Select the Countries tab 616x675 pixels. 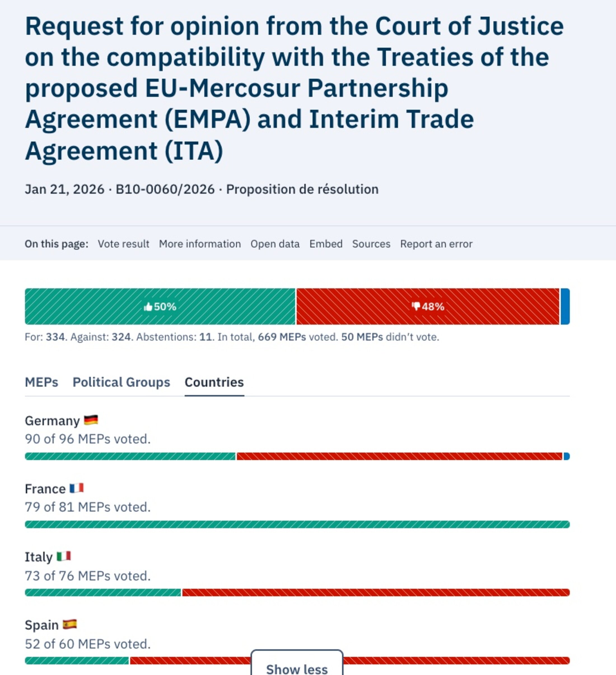click(214, 382)
